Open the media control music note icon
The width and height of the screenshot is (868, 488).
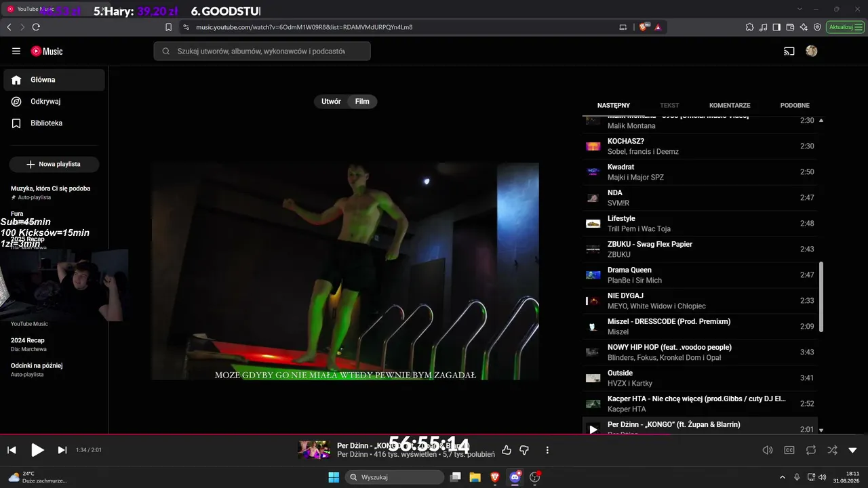pyautogui.click(x=763, y=27)
